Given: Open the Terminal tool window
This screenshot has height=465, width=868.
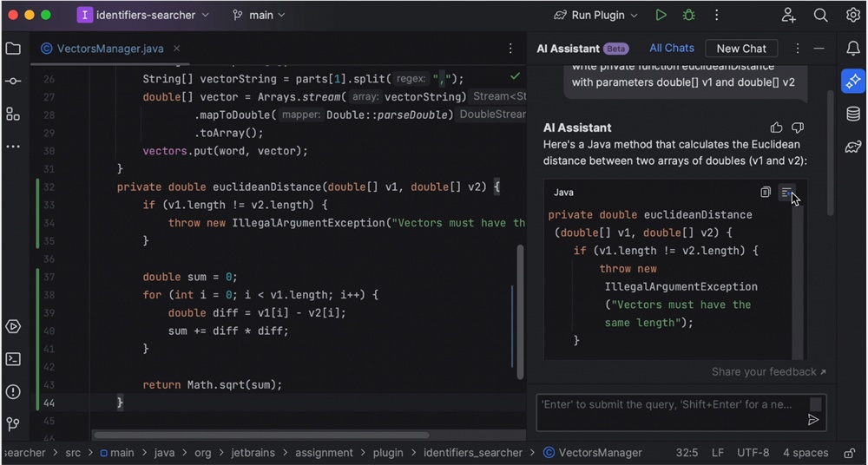Looking at the screenshot, I should 13,359.
